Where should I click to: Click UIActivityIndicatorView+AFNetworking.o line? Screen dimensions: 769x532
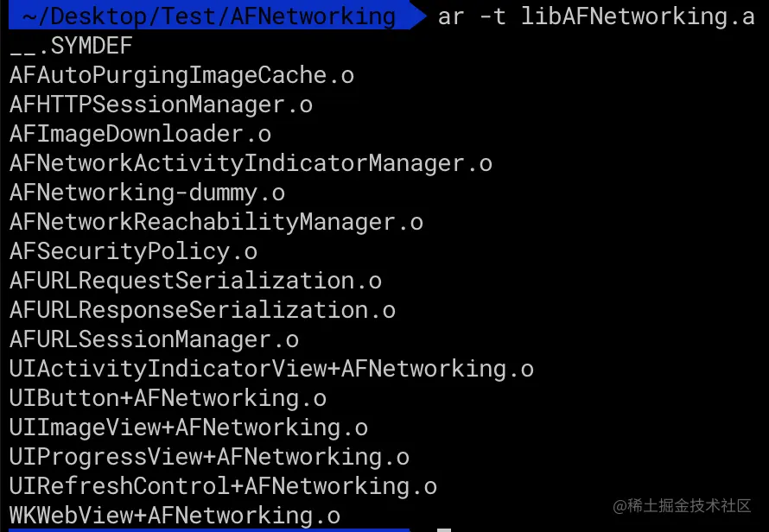pos(271,369)
